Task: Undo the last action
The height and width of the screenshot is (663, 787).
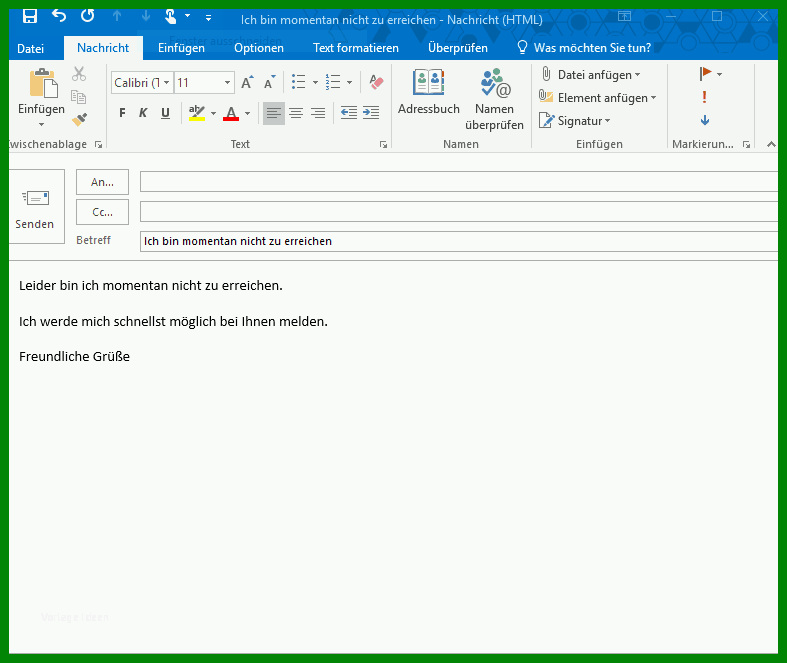Action: (59, 16)
